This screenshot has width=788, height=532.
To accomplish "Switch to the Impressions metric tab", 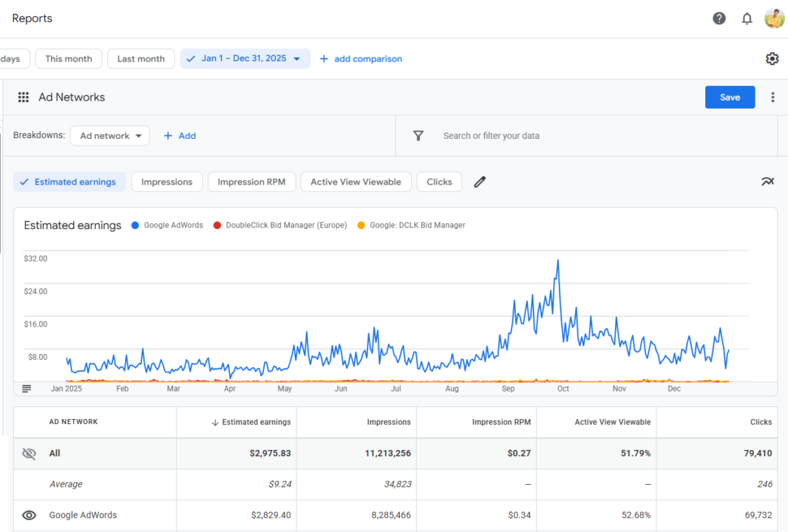I will click(x=166, y=181).
